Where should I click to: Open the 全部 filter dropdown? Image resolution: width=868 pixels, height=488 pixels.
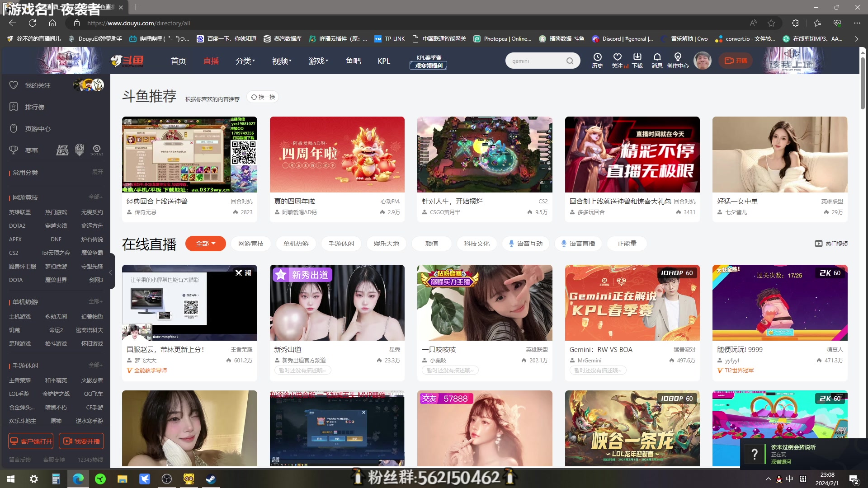pyautogui.click(x=205, y=244)
